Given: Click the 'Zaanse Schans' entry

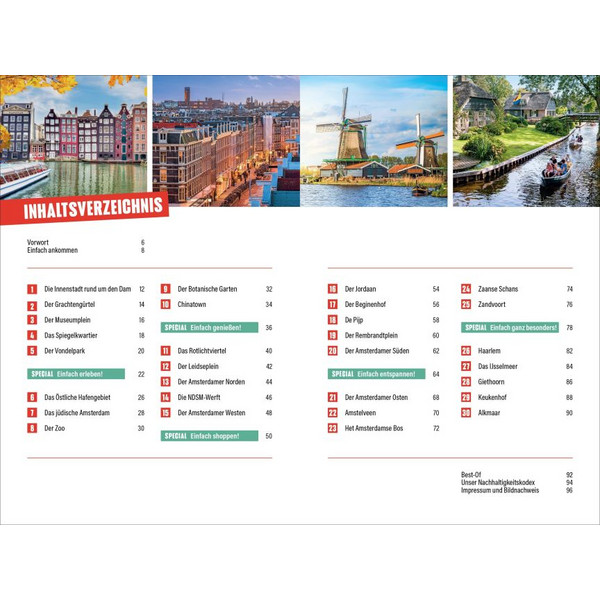Looking at the screenshot, I should pos(498,289).
